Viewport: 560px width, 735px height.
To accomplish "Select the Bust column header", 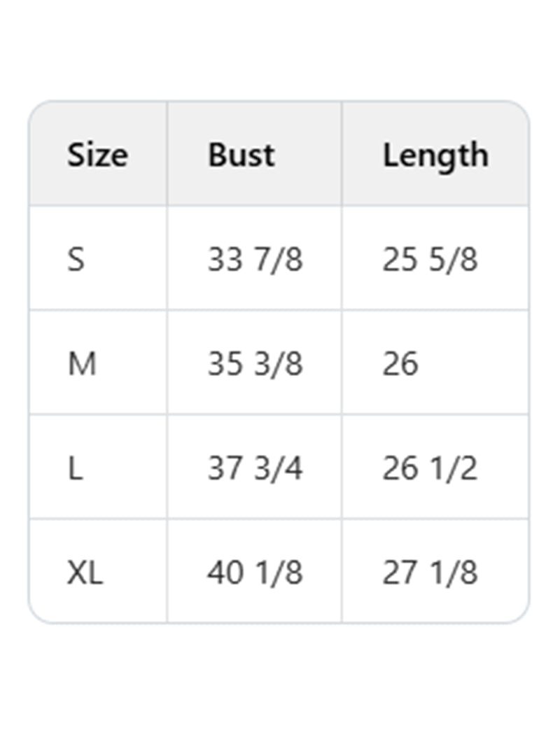I will click(241, 155).
